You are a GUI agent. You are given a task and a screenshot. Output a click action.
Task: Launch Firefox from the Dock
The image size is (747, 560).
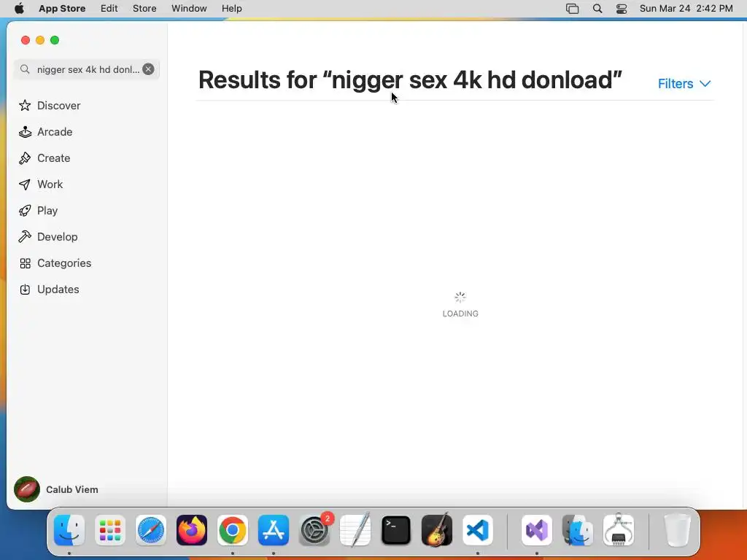[x=192, y=530]
